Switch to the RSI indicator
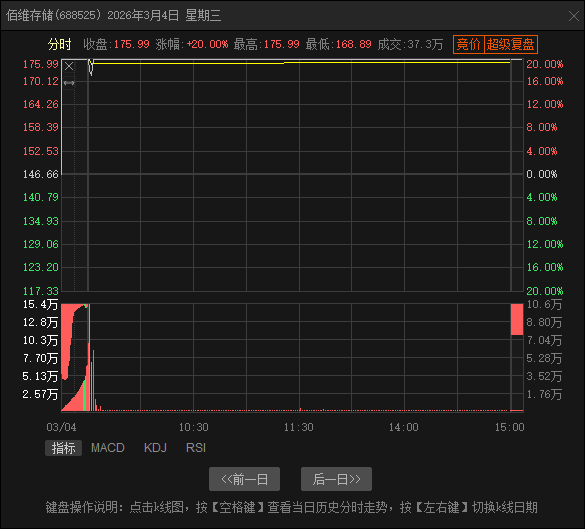 pyautogui.click(x=196, y=448)
